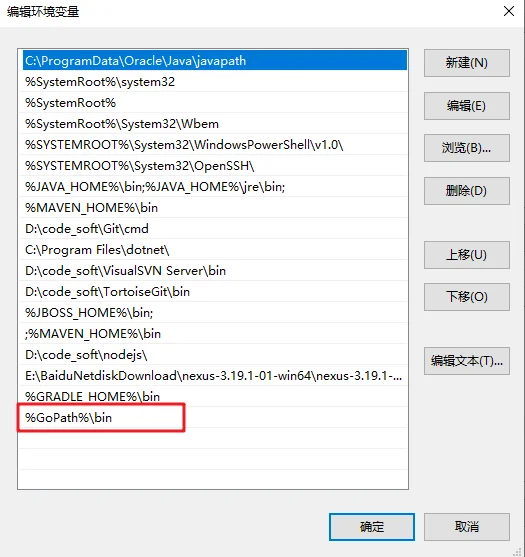This screenshot has height=557, width=525.
Task: Click the 编辑(E) button
Action: point(467,106)
